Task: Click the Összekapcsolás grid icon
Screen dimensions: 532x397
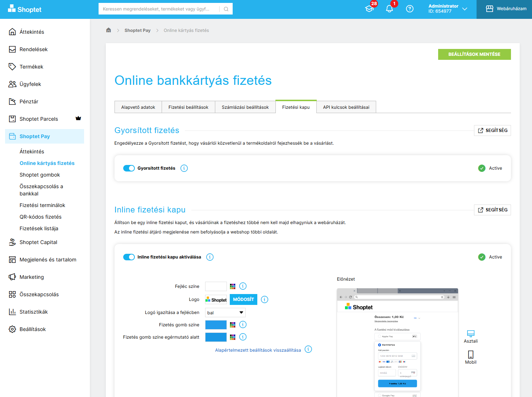Action: tap(12, 294)
